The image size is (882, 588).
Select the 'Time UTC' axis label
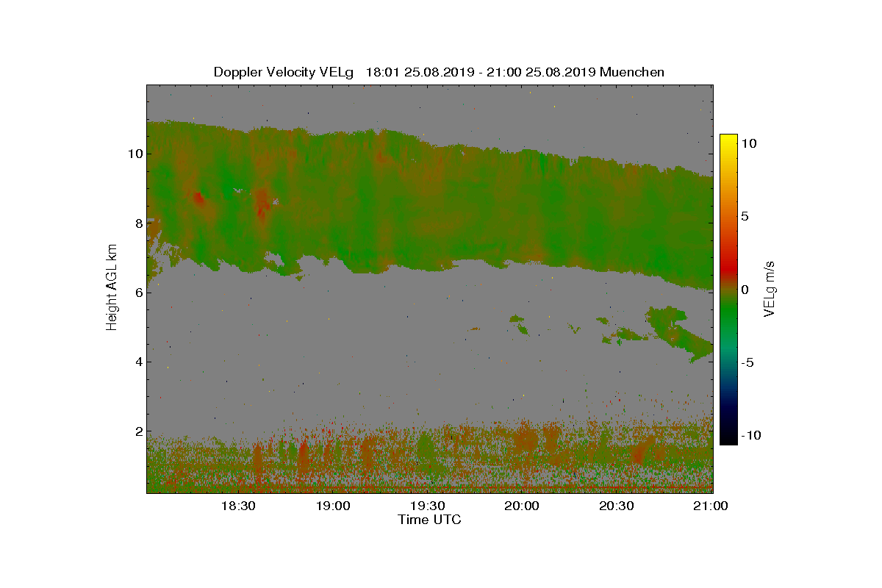(430, 520)
